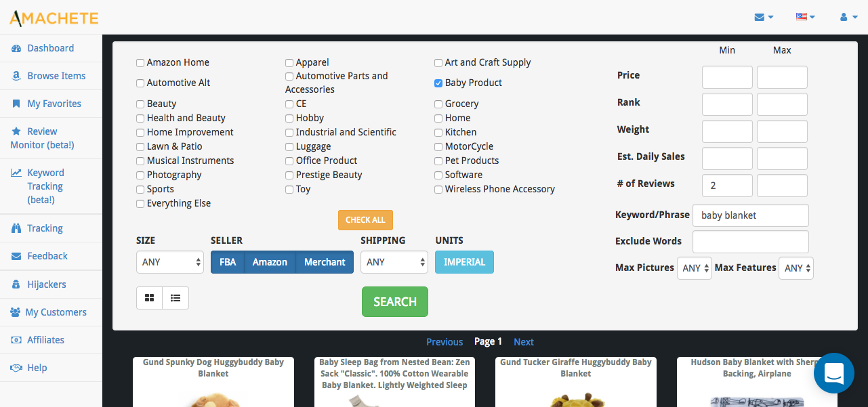Click the Hijackers lock icon in sidebar
868x407 pixels.
point(16,284)
